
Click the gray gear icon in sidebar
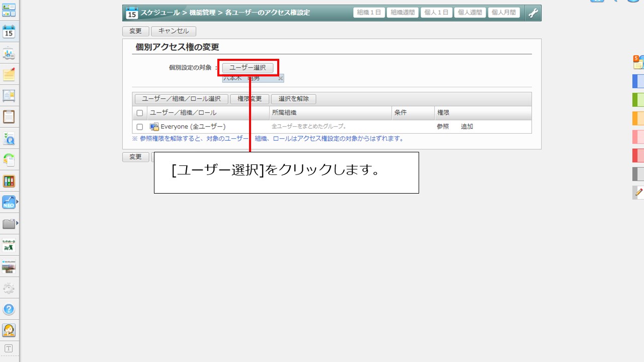pyautogui.click(x=9, y=288)
